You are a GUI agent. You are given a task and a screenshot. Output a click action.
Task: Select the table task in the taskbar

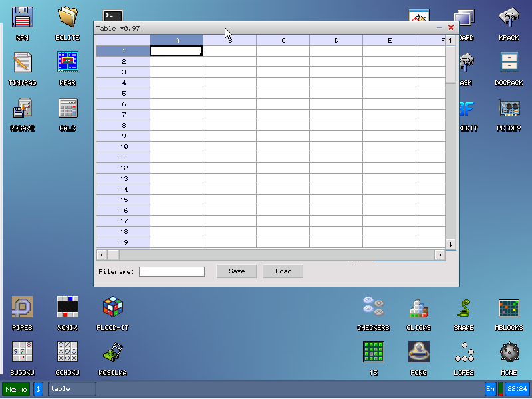tap(72, 389)
